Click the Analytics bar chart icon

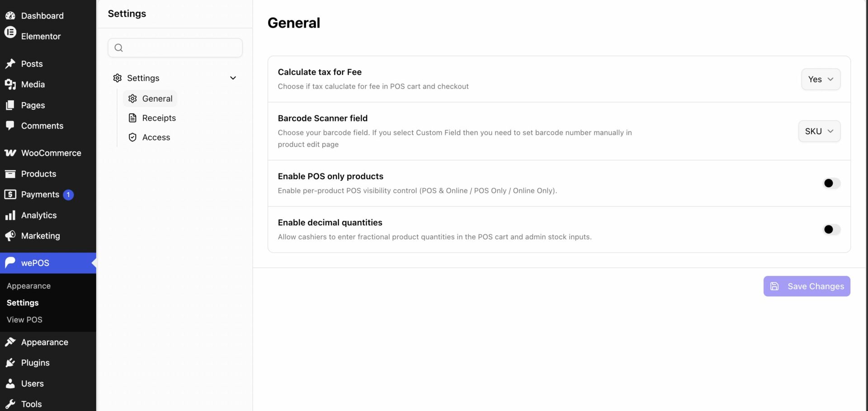[10, 215]
